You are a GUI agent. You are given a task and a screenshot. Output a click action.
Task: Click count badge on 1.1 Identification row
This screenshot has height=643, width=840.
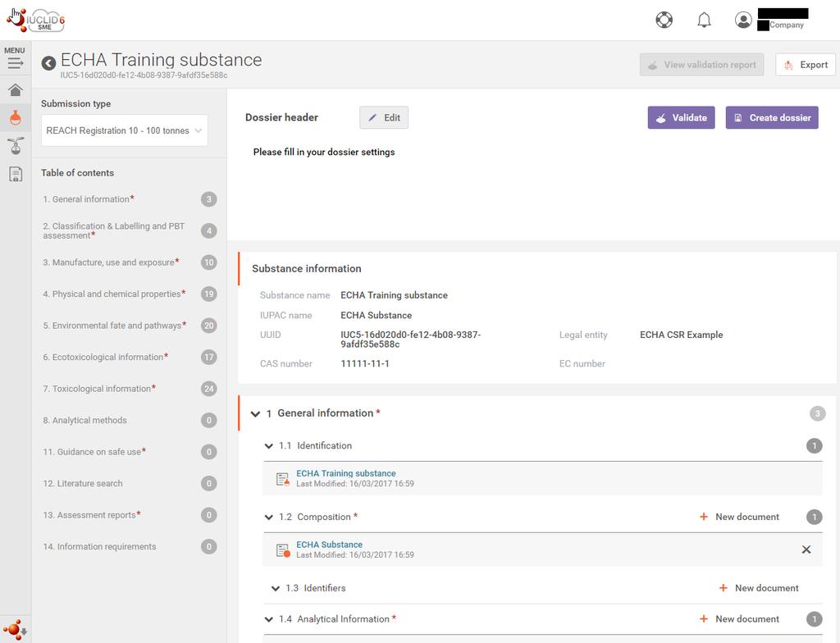[x=815, y=446]
